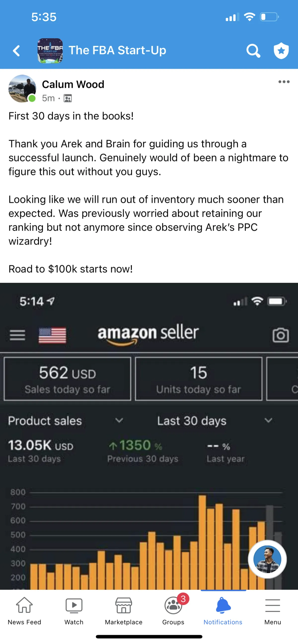
Task: Open the hamburger menu in Amazon Seller
Action: [18, 335]
